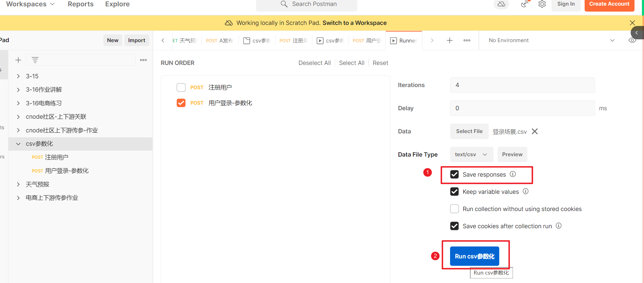Click info icon next to Keep variable values
Viewport: 644px width, 283px height.
point(526,191)
